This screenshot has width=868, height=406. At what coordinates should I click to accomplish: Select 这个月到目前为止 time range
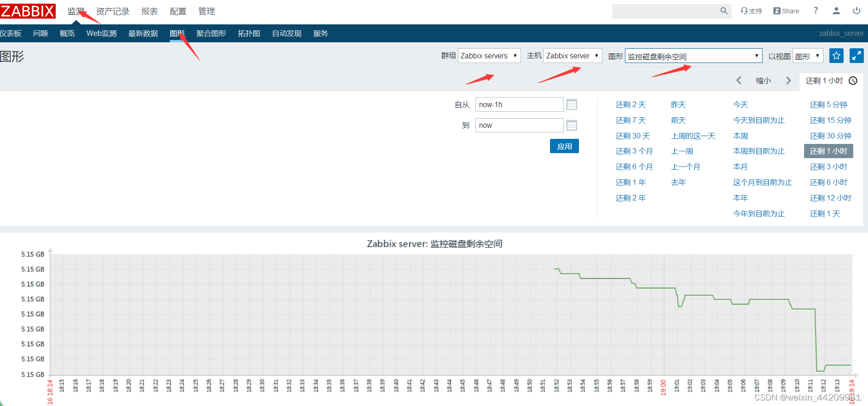763,183
